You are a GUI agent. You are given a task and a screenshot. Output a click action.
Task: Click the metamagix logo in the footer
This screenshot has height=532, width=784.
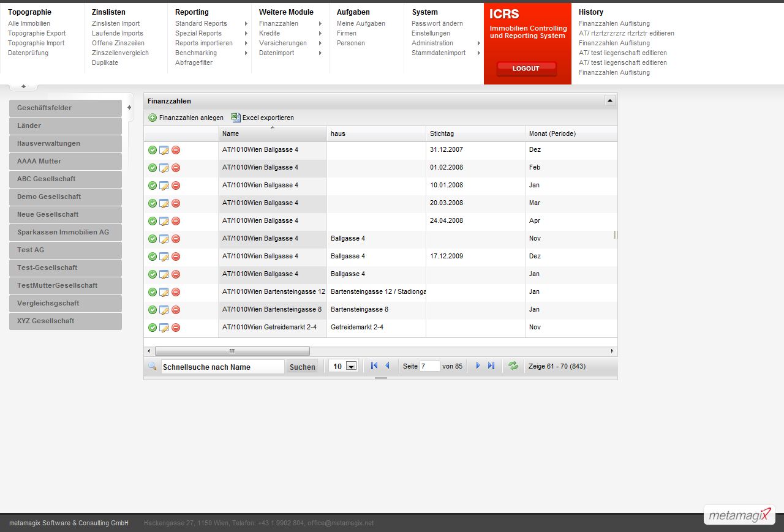pyautogui.click(x=740, y=515)
